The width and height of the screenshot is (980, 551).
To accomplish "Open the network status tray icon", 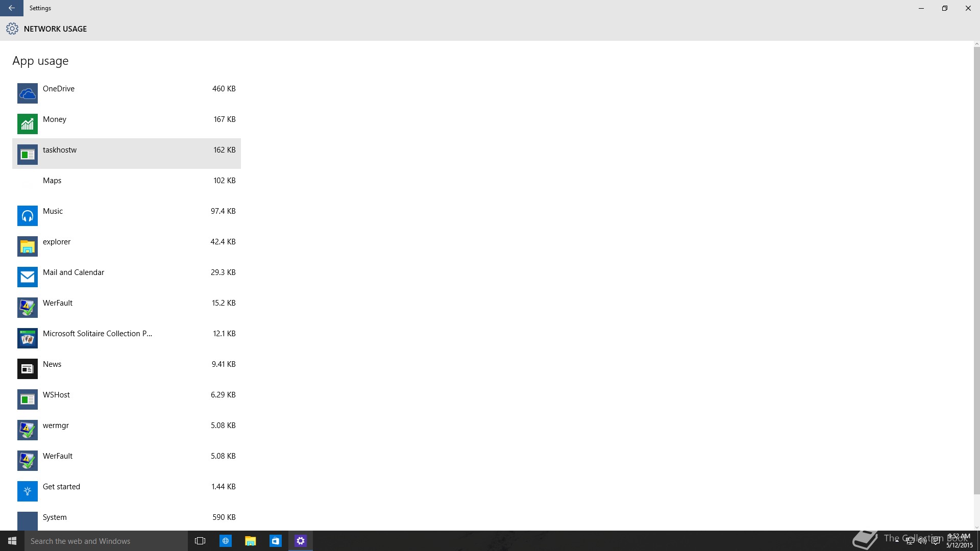I will tap(910, 541).
